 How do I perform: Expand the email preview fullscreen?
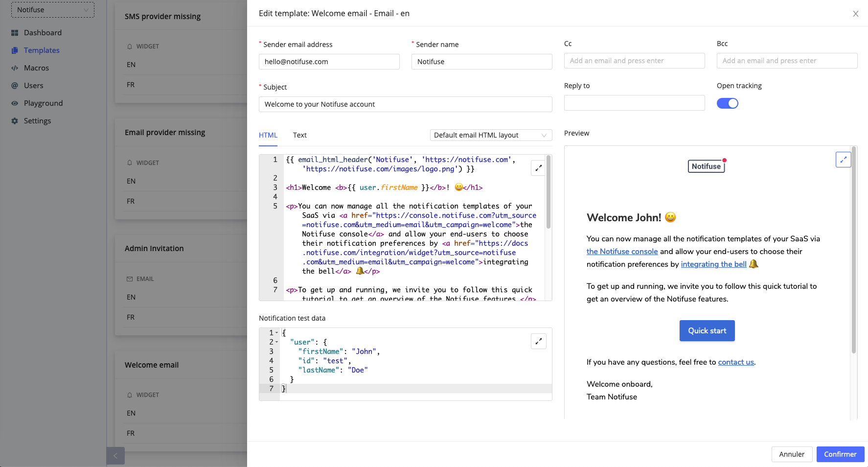844,160
